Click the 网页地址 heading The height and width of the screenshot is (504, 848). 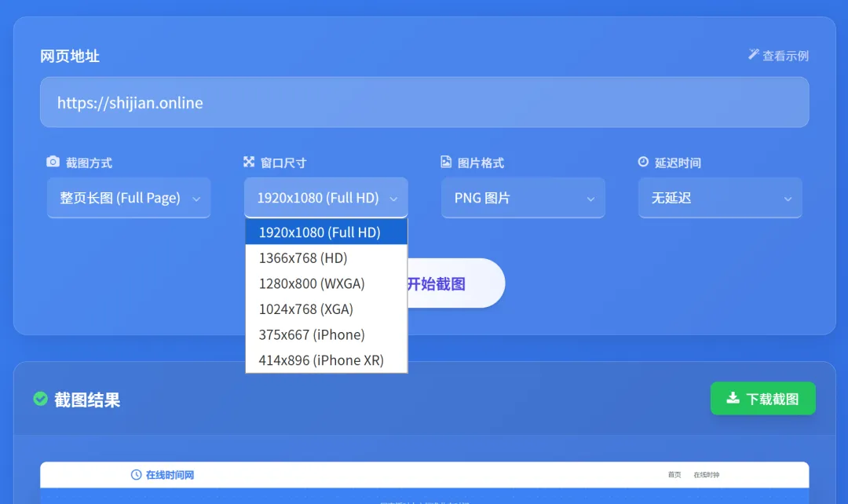[70, 56]
